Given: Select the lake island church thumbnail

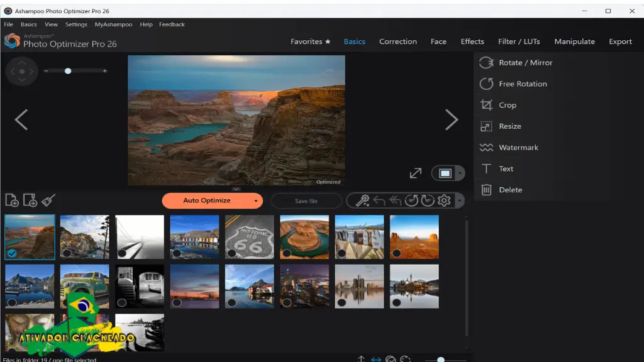Looking at the screenshot, I should tap(414, 286).
